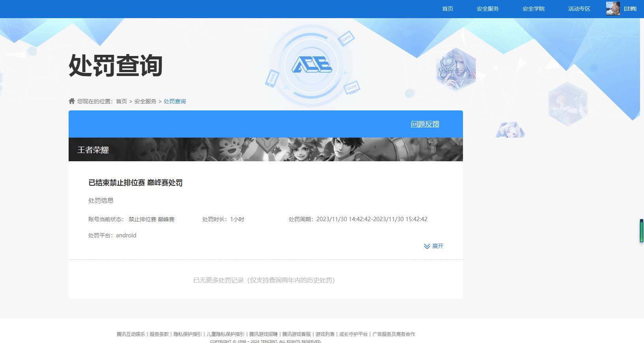Open 活动专区 in the top navigation
Viewport: 644px width, 343px height.
click(x=579, y=9)
